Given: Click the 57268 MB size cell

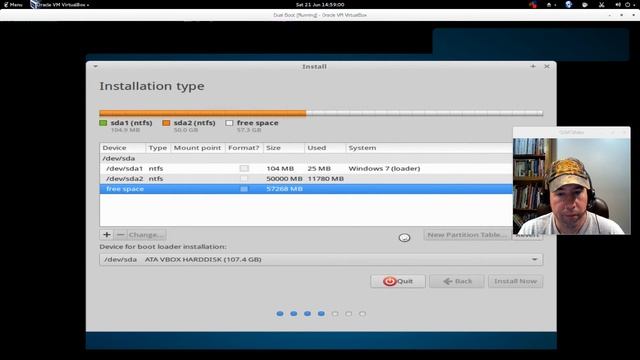Looking at the screenshot, I should [x=284, y=189].
